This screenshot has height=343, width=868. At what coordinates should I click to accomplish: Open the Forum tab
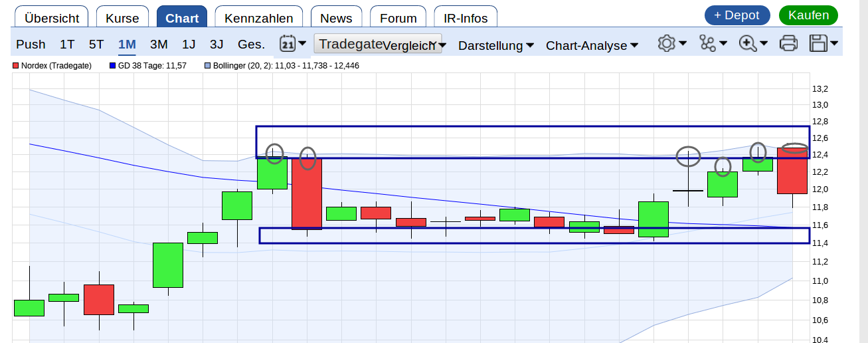point(398,17)
